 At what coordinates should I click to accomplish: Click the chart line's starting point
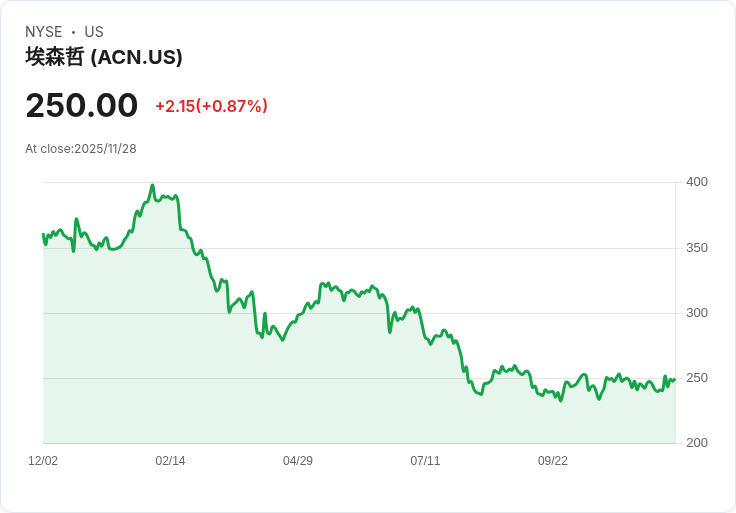click(43, 234)
